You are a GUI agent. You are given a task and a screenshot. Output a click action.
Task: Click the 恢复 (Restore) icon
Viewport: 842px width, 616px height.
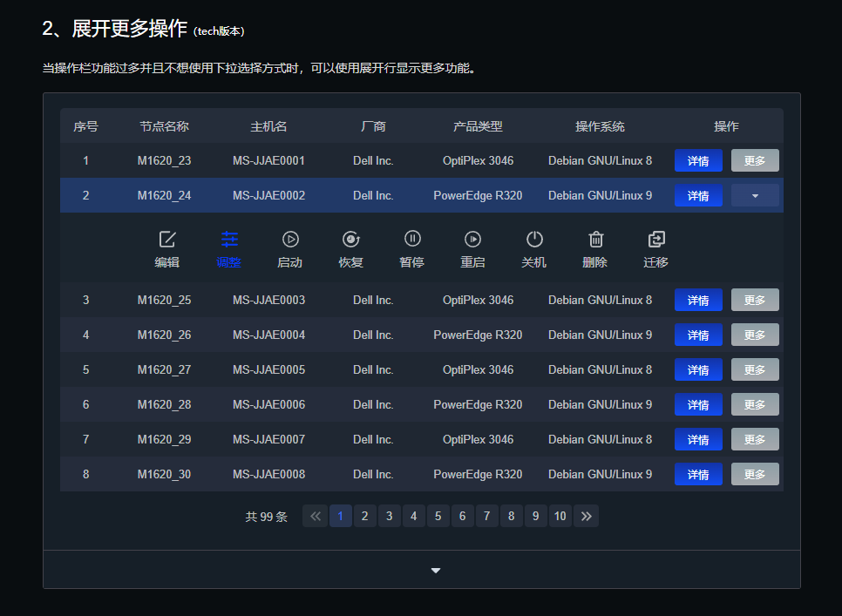(351, 240)
